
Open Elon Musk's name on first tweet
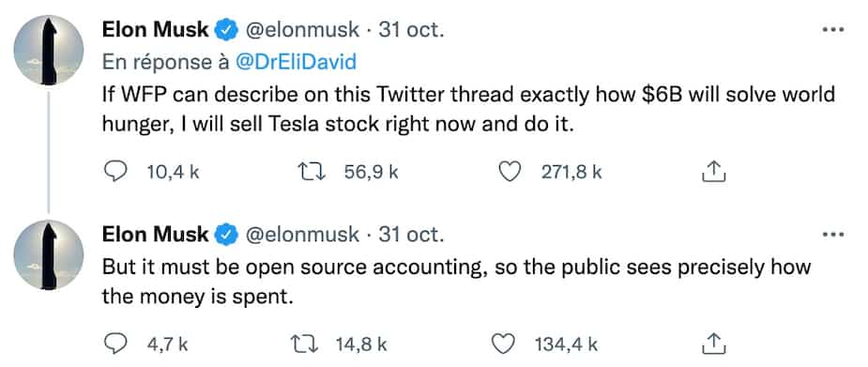pos(156,30)
